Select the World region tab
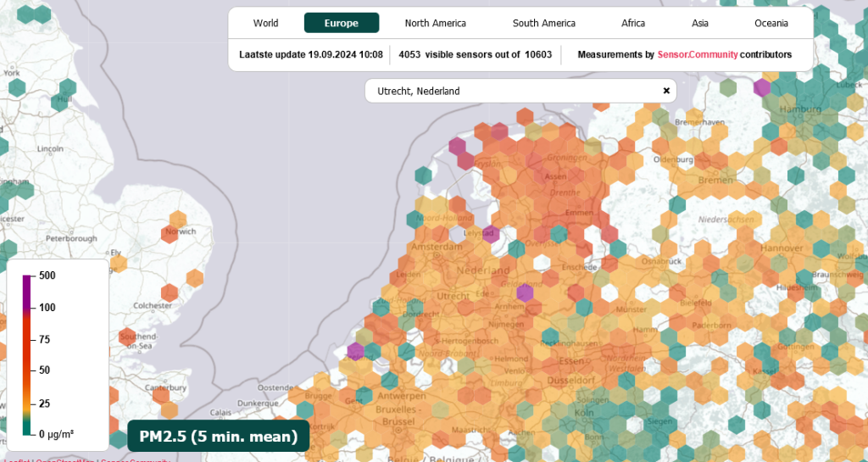The image size is (868, 462). (265, 23)
